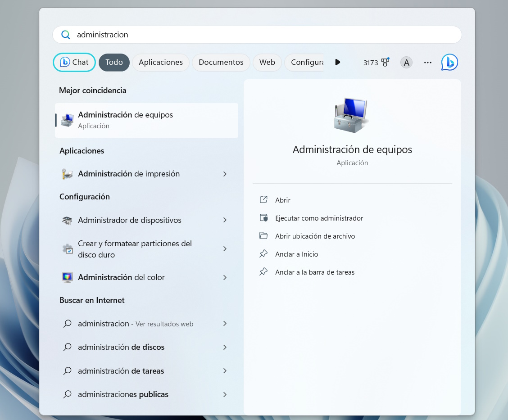This screenshot has width=508, height=420.
Task: Switch to the Documentos filter
Action: tap(221, 62)
